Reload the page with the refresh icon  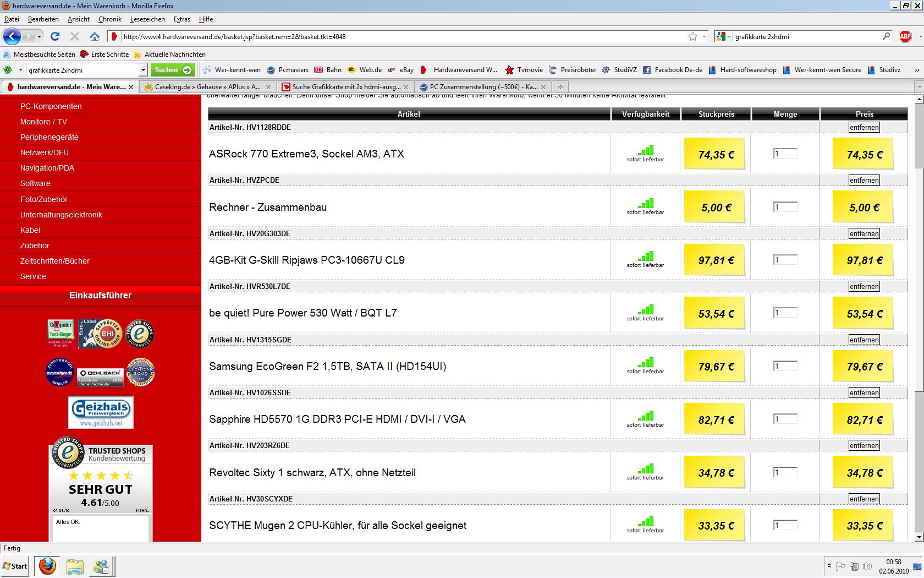[x=55, y=36]
